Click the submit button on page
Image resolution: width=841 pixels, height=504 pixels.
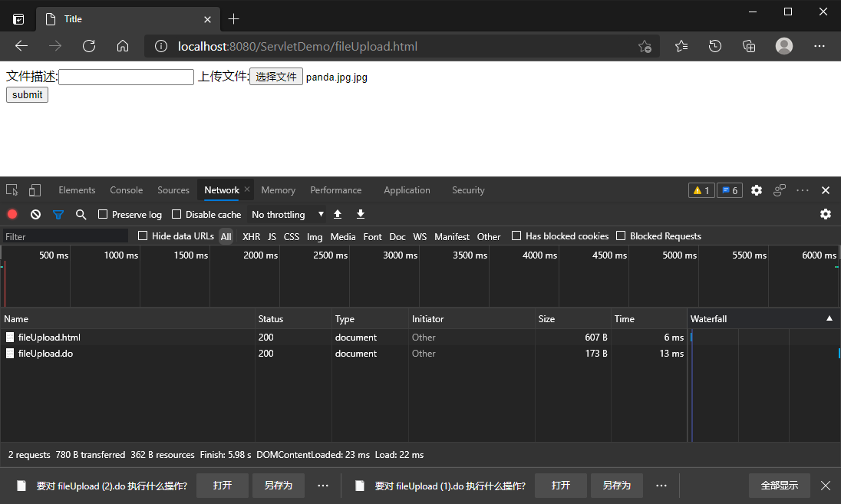(27, 95)
